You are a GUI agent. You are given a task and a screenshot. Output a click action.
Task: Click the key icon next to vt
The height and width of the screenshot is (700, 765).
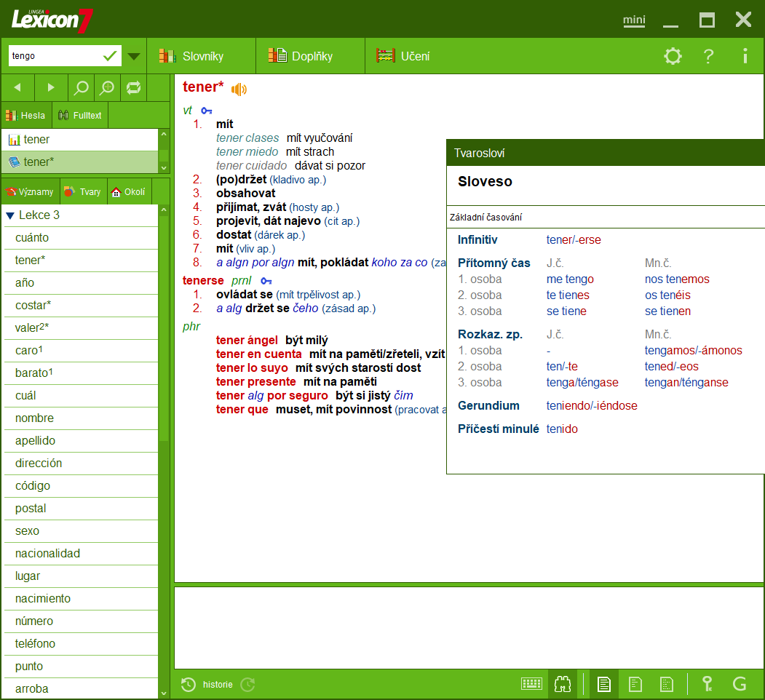207,111
